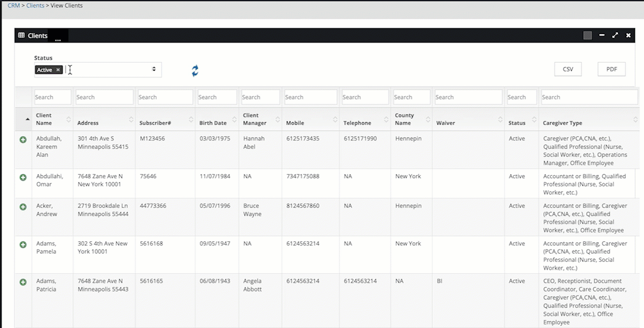
Task: Select subscriber number 44773366
Action: 153,205
